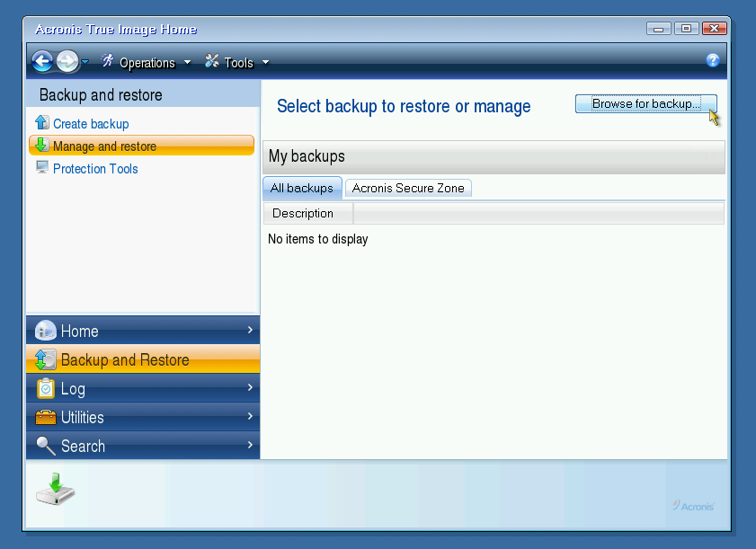Expand the Operations menu
The image size is (756, 549).
tap(147, 62)
